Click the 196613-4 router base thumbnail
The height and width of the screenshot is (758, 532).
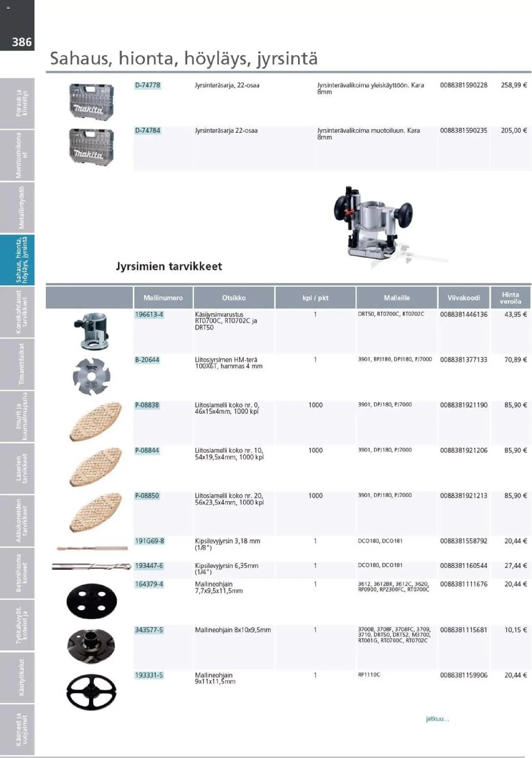[91, 331]
